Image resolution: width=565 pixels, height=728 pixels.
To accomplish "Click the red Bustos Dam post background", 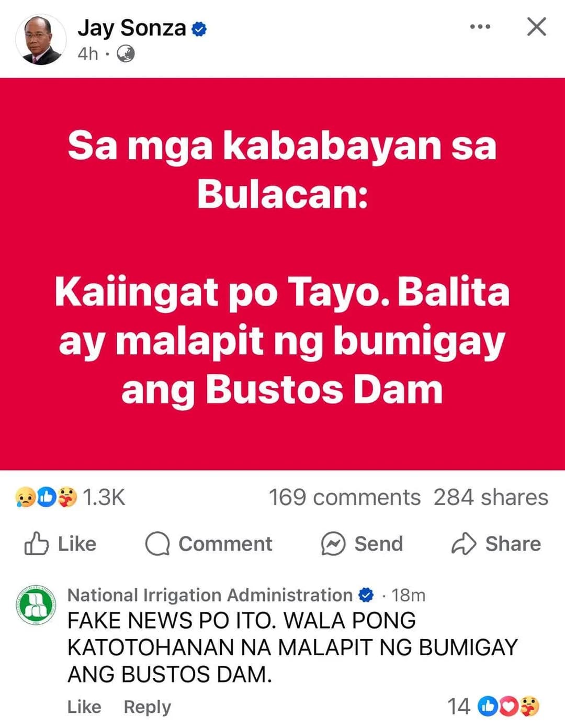I will [x=282, y=274].
